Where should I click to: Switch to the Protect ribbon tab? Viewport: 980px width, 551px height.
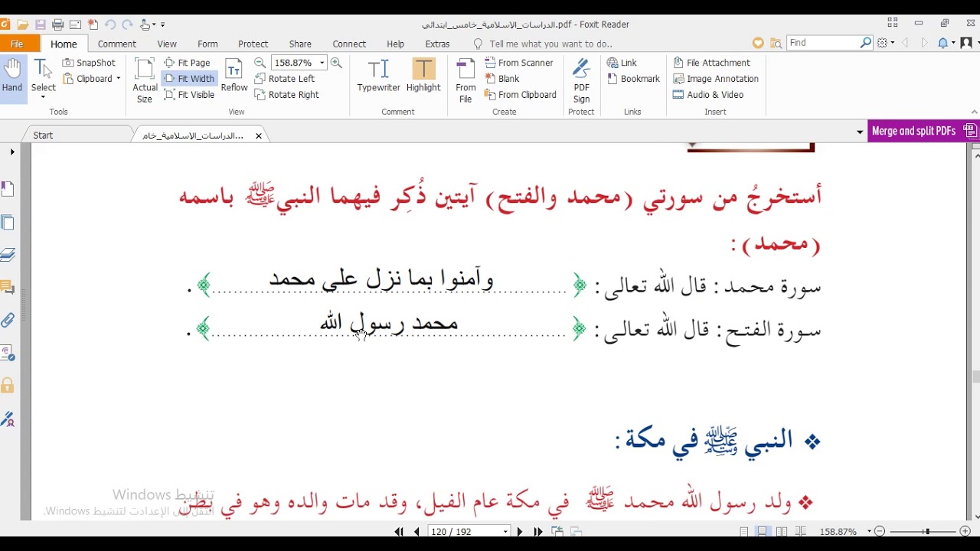point(253,44)
